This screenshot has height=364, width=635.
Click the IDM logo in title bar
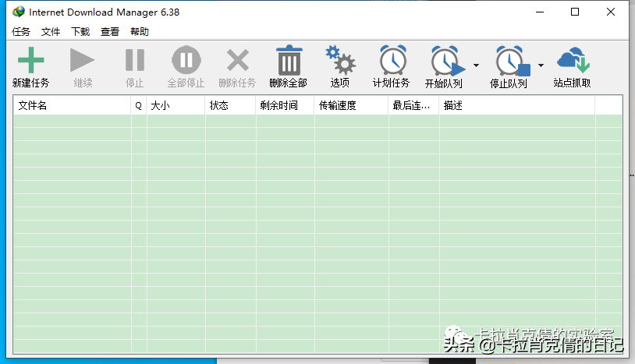[x=19, y=12]
